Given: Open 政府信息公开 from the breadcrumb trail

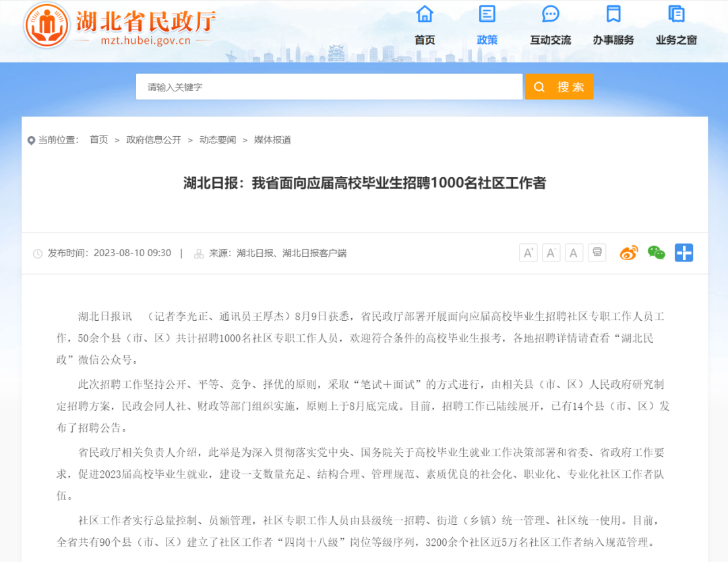Looking at the screenshot, I should click(x=154, y=139).
